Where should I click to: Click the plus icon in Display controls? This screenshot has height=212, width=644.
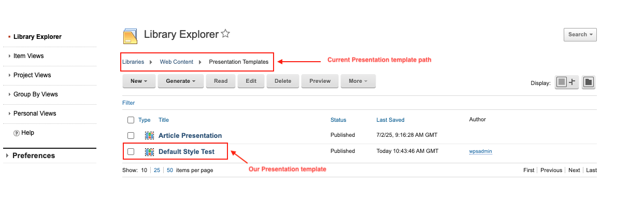pos(573,82)
